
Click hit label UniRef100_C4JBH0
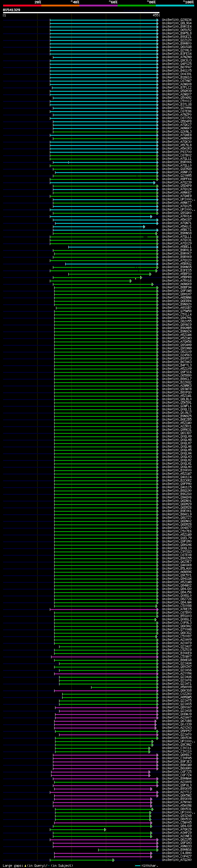(x=176, y=853)
